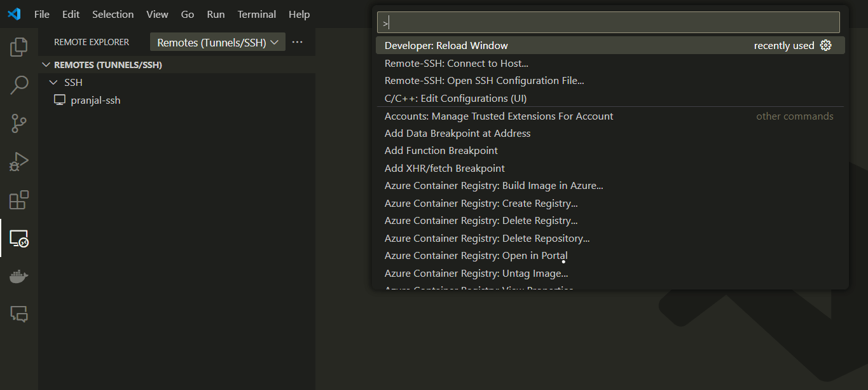This screenshot has width=868, height=390.
Task: Click gear icon beside Reload Window command
Action: (x=825, y=45)
